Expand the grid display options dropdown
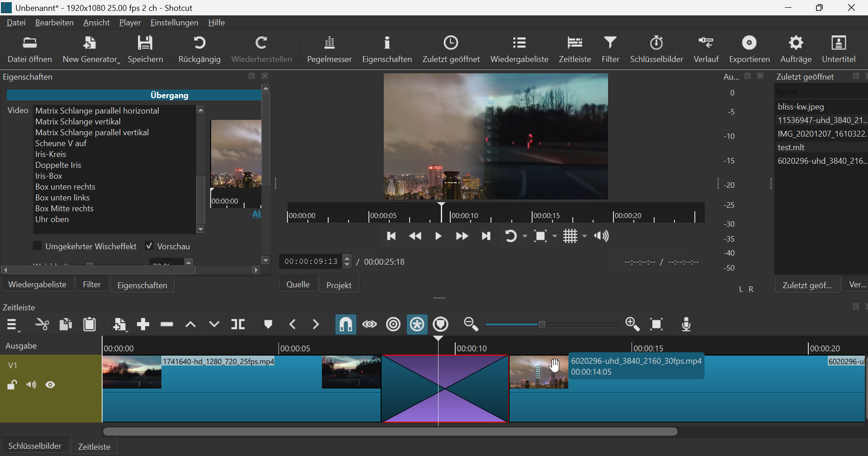Viewport: 868px width, 456px height. point(585,236)
